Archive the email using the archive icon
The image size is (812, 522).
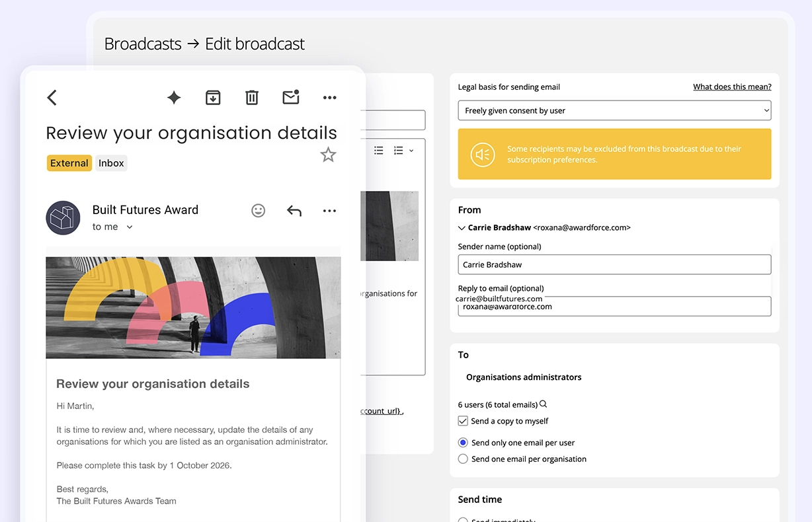(213, 98)
